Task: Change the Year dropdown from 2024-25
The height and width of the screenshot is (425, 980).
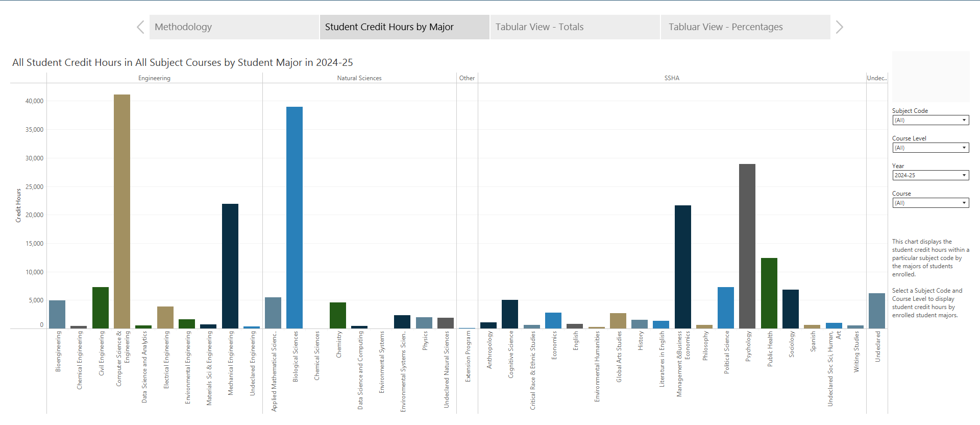Action: click(x=930, y=176)
